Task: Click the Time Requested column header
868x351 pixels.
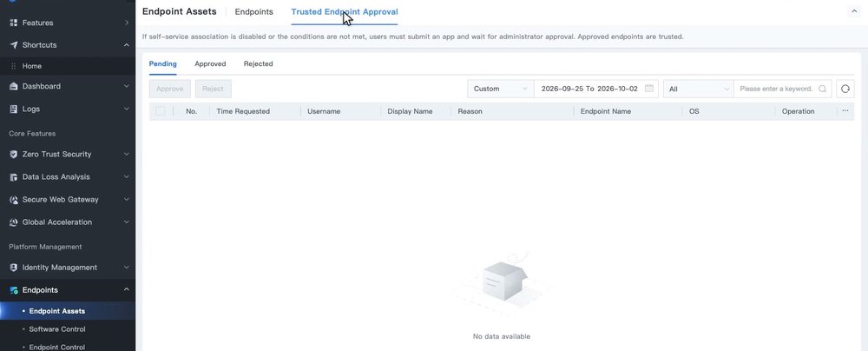Action: click(x=243, y=111)
